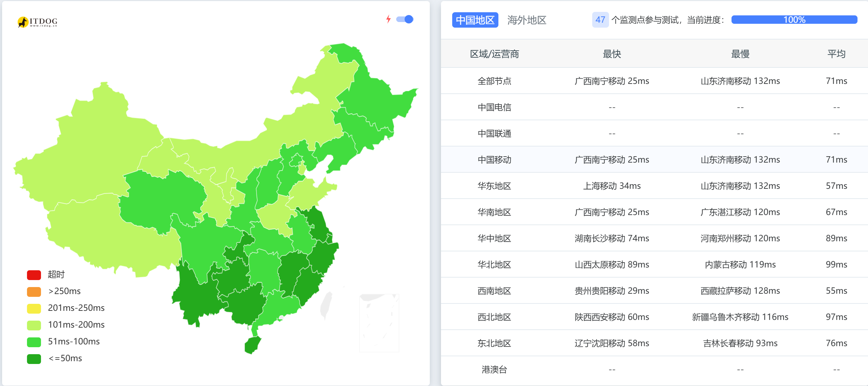Toggle the blue map display switch
The width and height of the screenshot is (868, 386).
(404, 19)
